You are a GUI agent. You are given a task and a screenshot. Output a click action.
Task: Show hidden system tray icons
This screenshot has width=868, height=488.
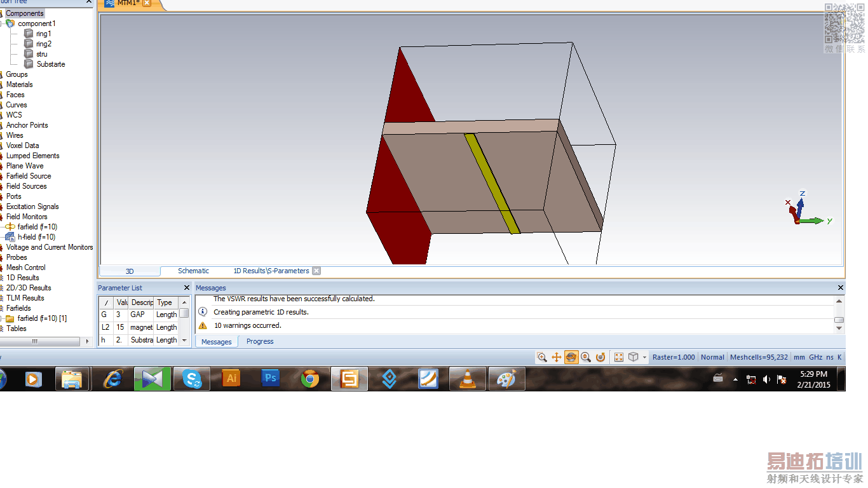[736, 379]
